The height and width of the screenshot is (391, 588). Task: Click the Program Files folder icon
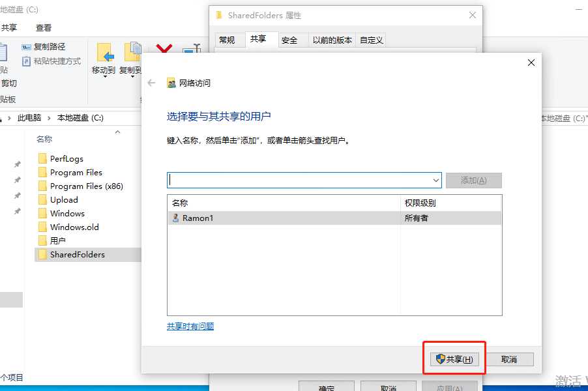coord(42,172)
